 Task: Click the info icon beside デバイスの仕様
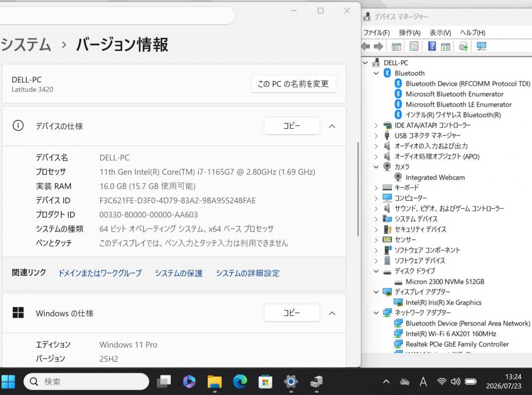click(18, 126)
